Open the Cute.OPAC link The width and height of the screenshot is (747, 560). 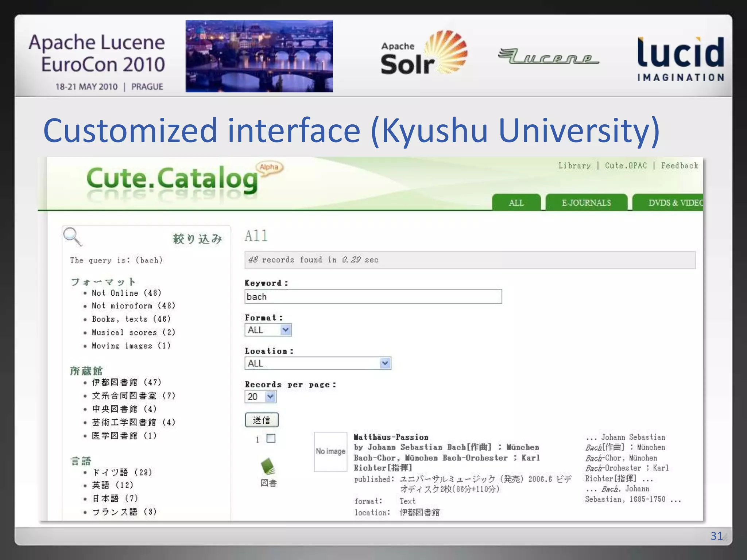pyautogui.click(x=626, y=166)
